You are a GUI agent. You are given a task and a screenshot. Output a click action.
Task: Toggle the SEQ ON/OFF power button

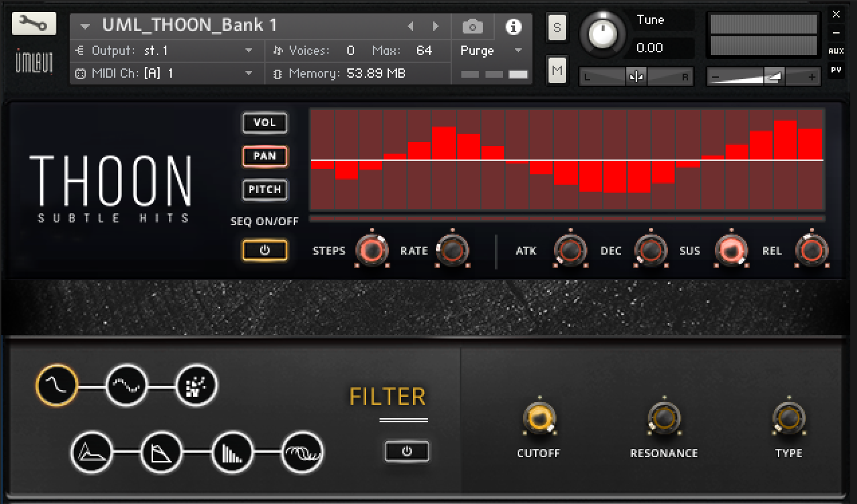tap(265, 249)
